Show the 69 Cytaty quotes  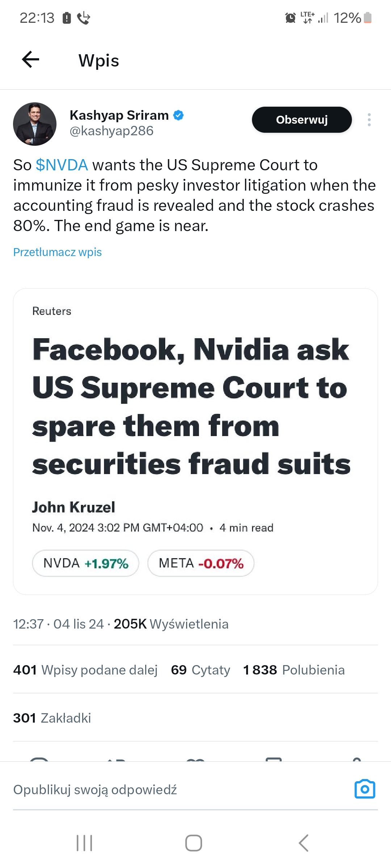pyautogui.click(x=201, y=670)
